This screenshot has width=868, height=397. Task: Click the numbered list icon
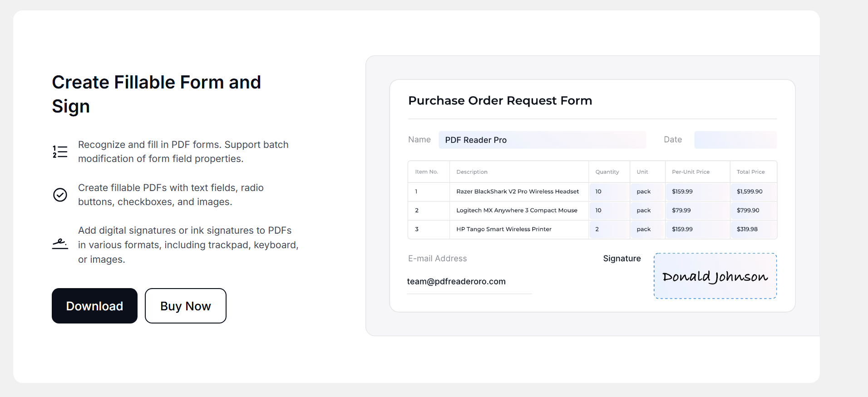pos(60,152)
